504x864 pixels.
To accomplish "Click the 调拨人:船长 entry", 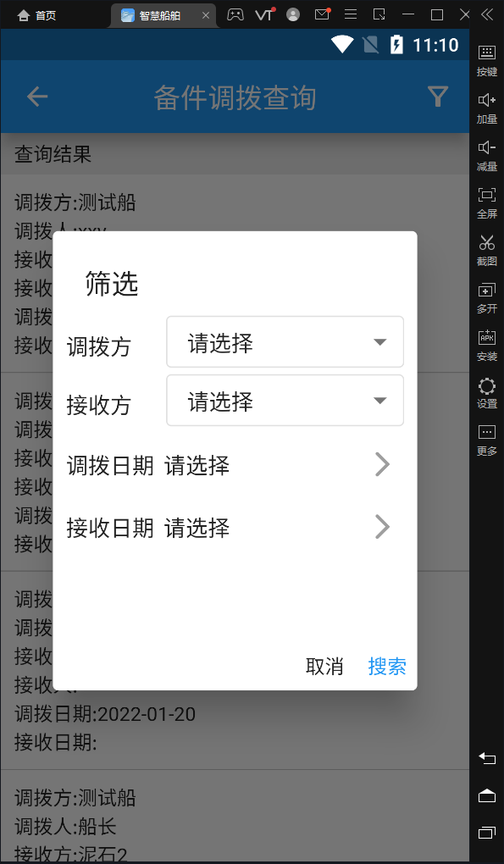I will [x=65, y=827].
